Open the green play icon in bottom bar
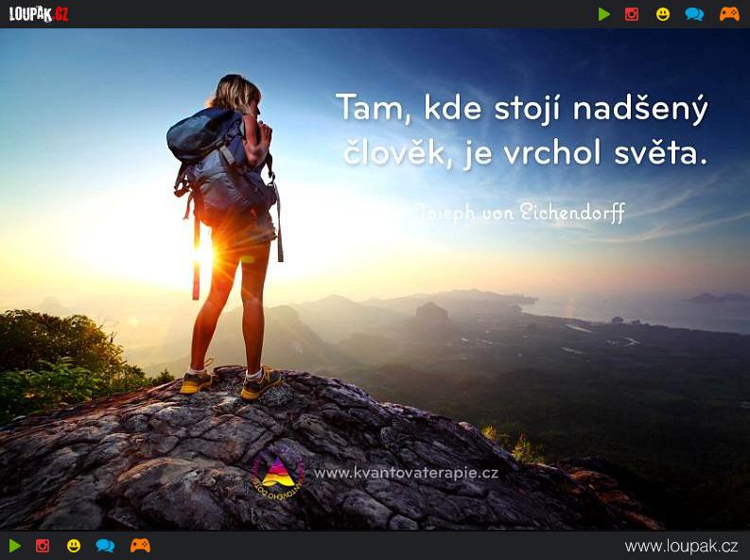The image size is (750, 560). 15,546
